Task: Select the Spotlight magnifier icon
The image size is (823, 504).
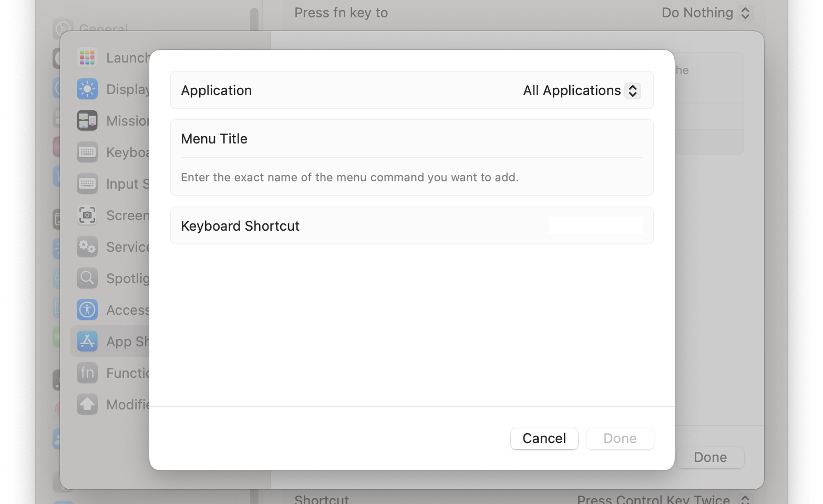Action: click(87, 279)
